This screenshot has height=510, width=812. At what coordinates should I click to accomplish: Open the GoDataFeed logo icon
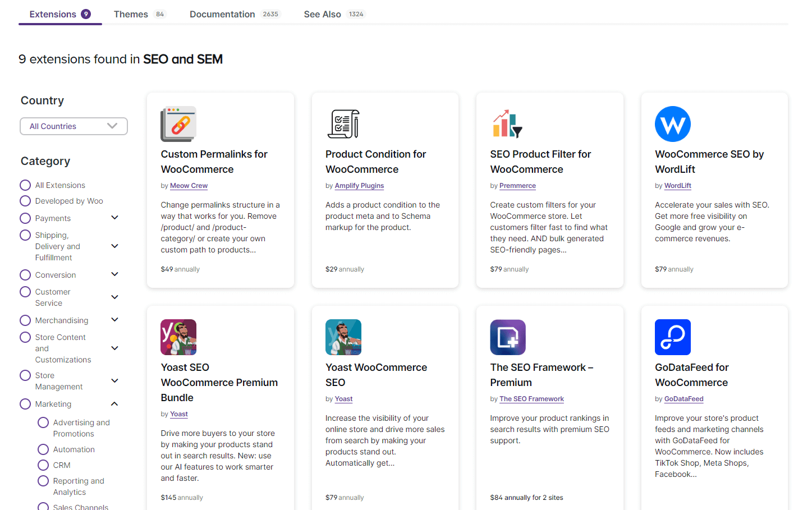tap(673, 337)
